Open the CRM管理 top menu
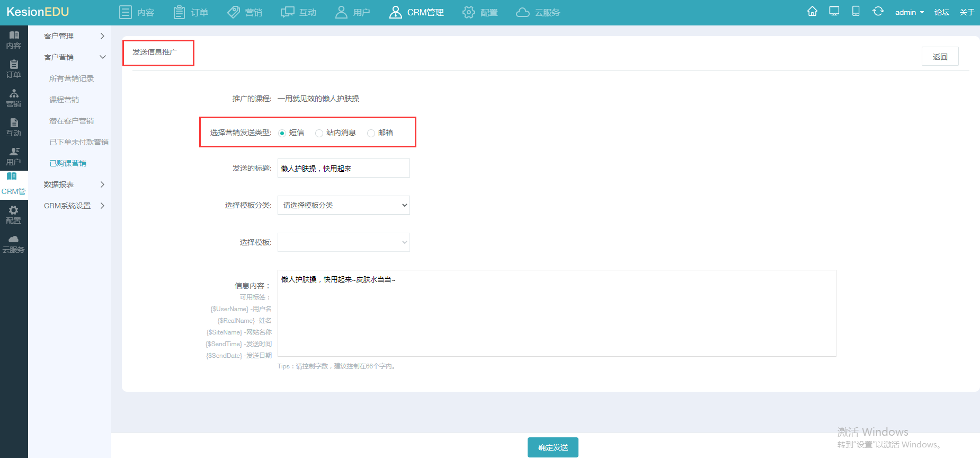The width and height of the screenshot is (980, 458). [x=416, y=12]
